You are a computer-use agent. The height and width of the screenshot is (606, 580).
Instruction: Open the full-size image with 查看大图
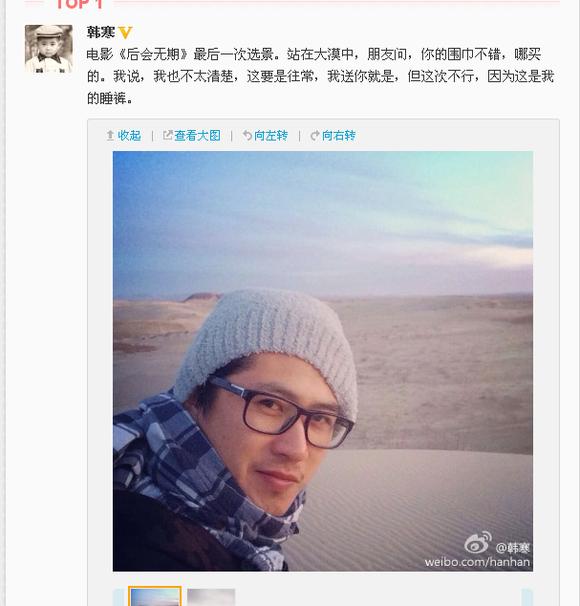[197, 136]
